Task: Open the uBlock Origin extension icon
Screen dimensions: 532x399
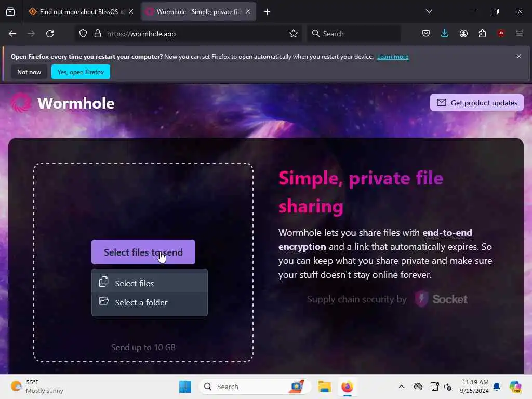Action: coord(501,33)
